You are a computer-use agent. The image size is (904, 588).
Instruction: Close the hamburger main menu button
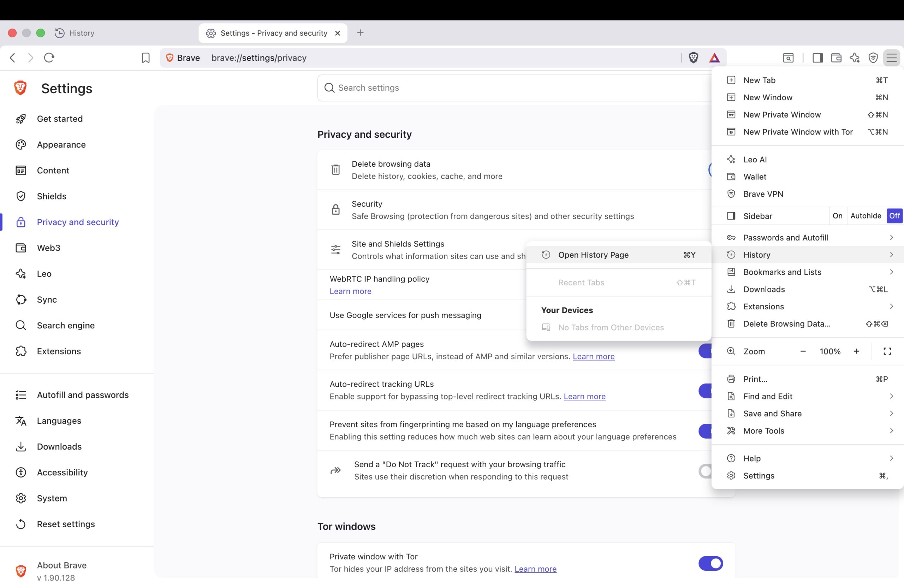892,58
